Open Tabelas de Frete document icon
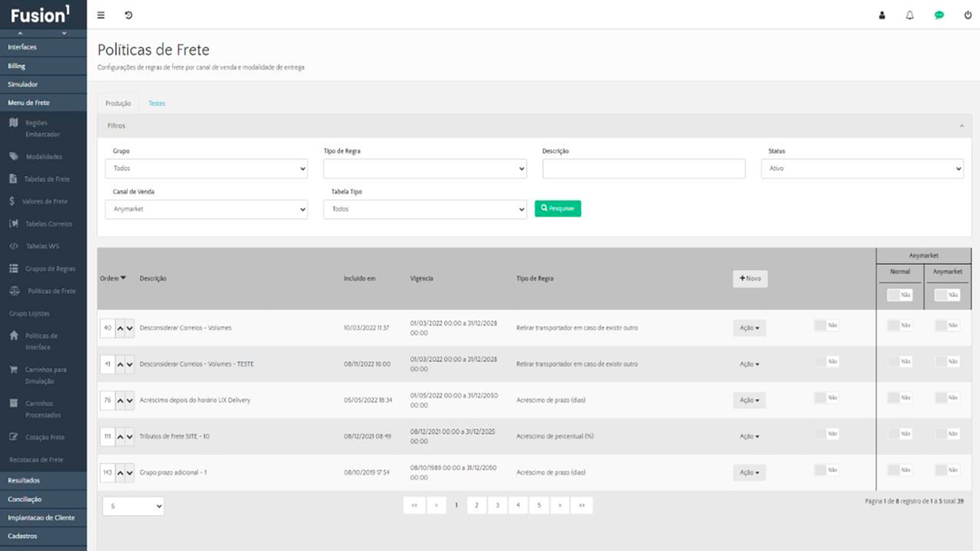 (14, 179)
